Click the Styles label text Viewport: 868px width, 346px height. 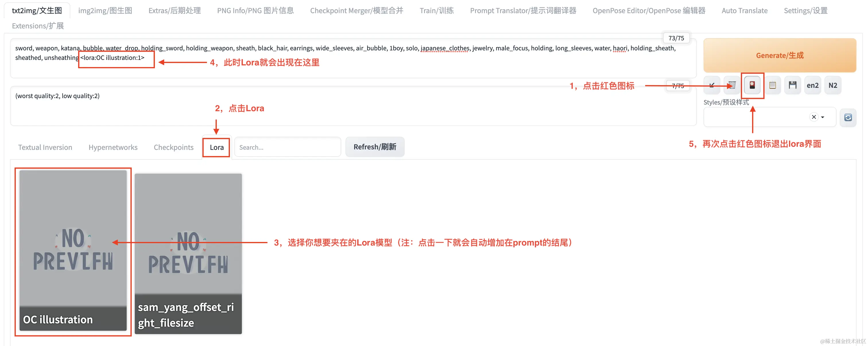(726, 102)
